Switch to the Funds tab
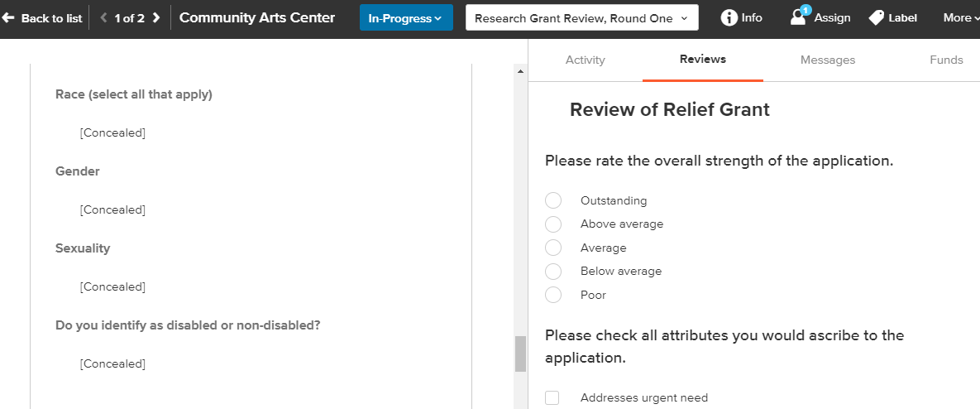 tap(945, 60)
